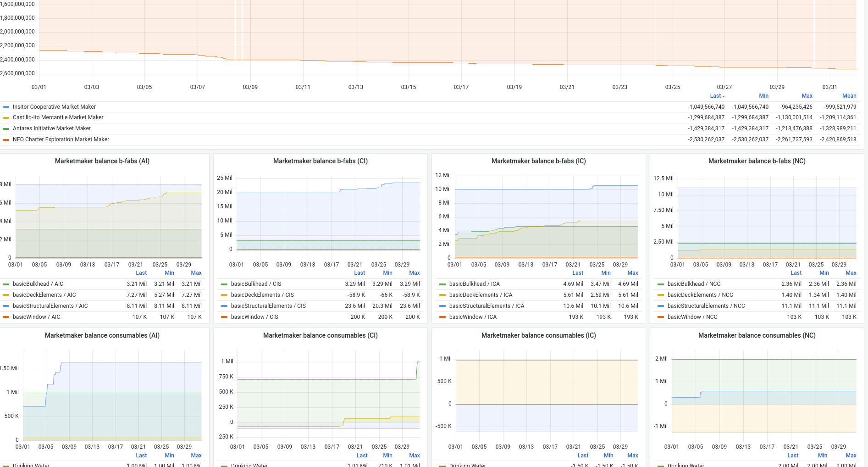The height and width of the screenshot is (467, 868).
Task: Click the green swatch of basicBulkhead / AIC
Action: point(6,284)
